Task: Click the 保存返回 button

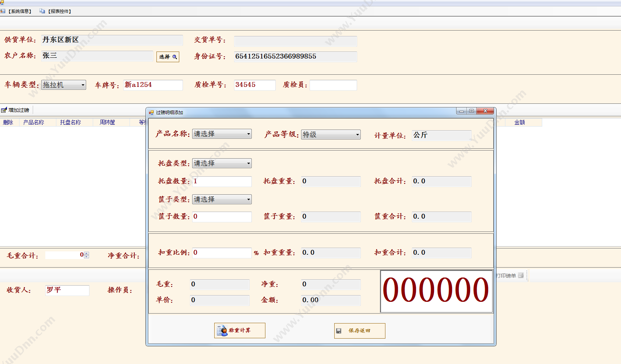Action: tap(360, 331)
